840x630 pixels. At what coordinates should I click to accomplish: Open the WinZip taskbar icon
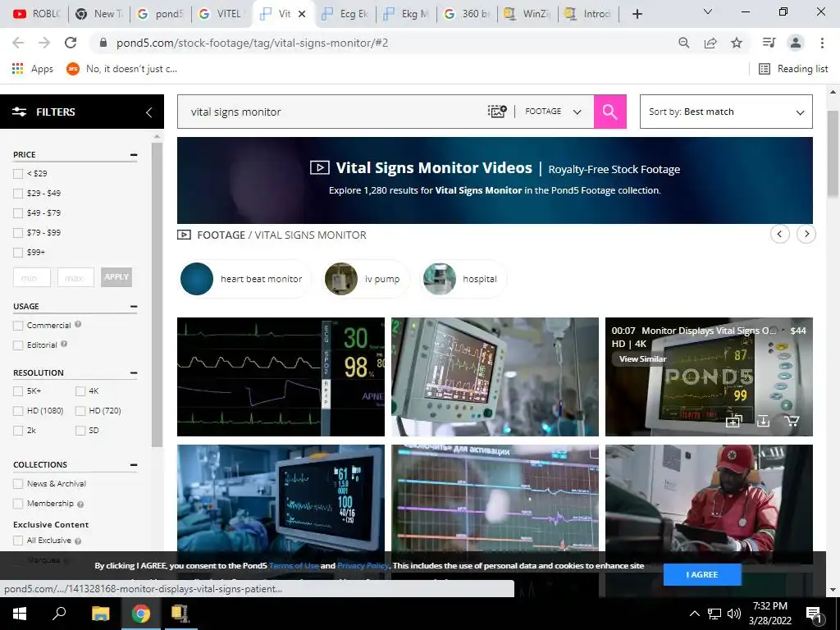click(x=180, y=614)
